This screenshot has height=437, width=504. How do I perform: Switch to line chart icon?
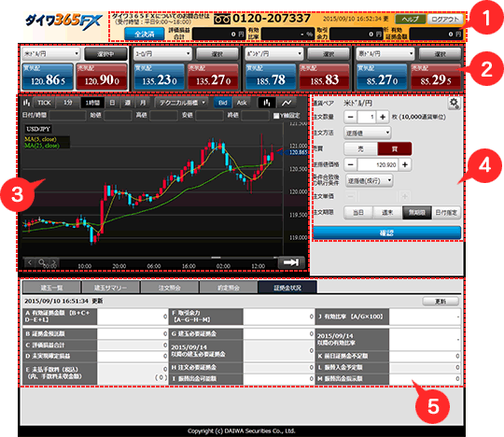click(x=287, y=103)
